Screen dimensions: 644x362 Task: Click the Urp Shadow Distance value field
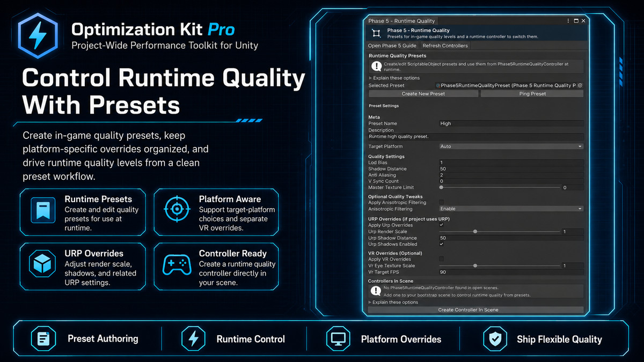pos(511,238)
